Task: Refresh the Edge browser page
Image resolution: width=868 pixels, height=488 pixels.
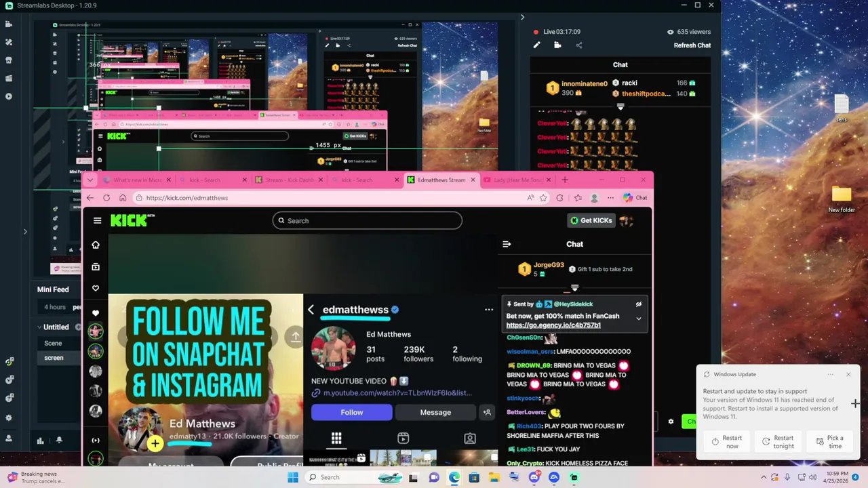Action: click(x=106, y=198)
